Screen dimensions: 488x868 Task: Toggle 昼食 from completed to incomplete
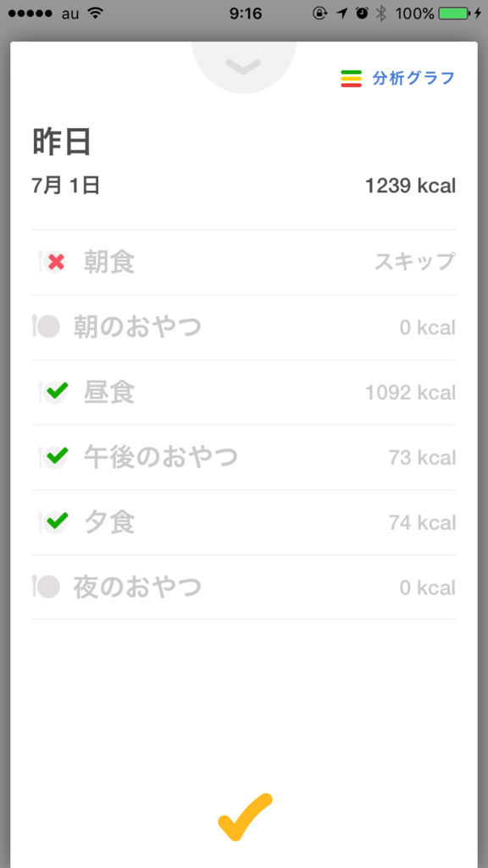[x=55, y=392]
